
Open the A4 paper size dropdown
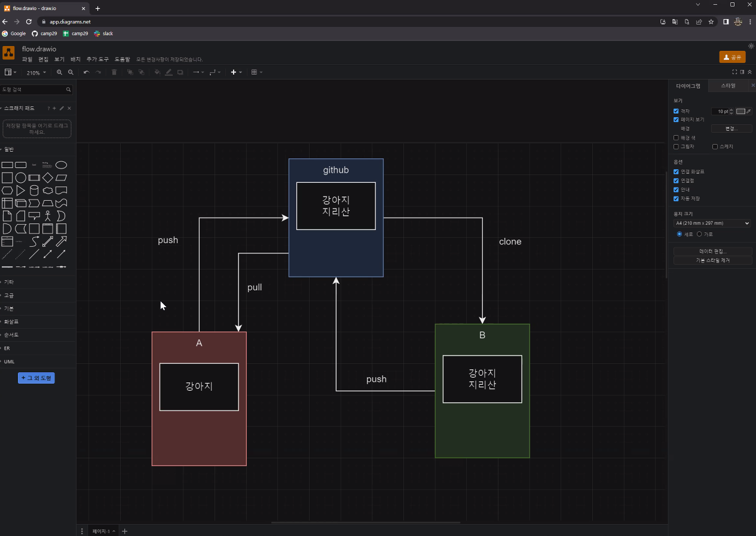[x=712, y=223]
